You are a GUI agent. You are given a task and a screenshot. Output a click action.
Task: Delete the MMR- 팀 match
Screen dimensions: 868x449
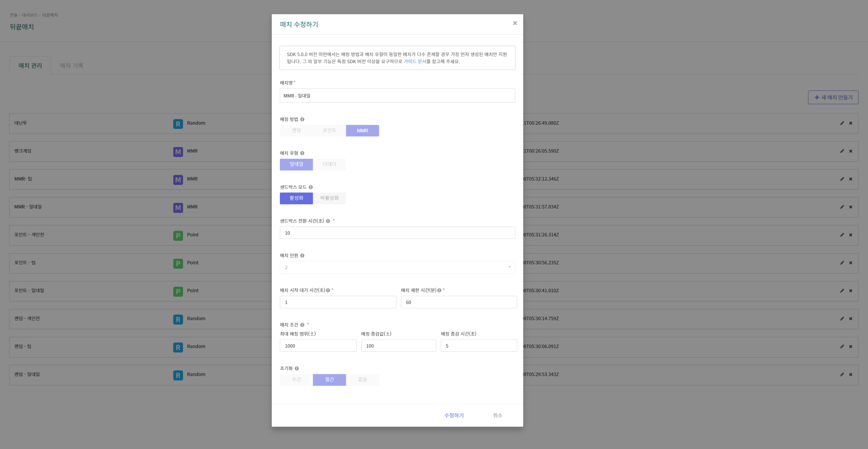tap(850, 179)
